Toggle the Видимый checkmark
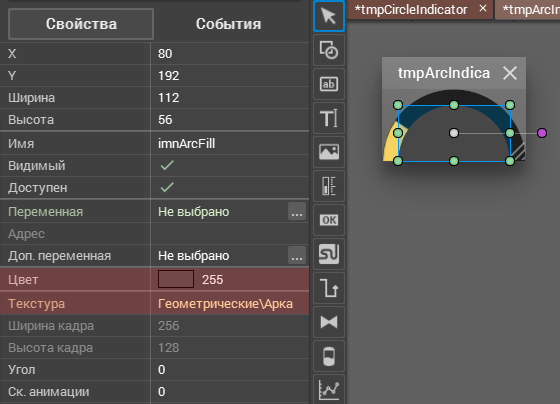This screenshot has height=404, width=560. coord(167,165)
